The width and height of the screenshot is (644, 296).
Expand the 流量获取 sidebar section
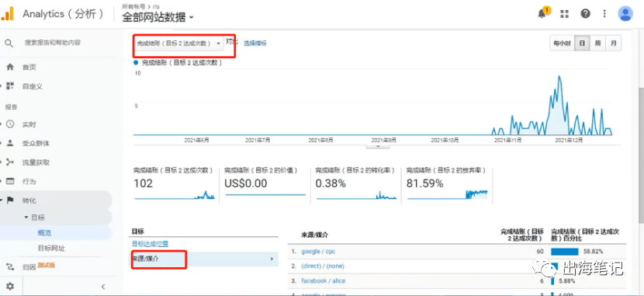click(36, 162)
